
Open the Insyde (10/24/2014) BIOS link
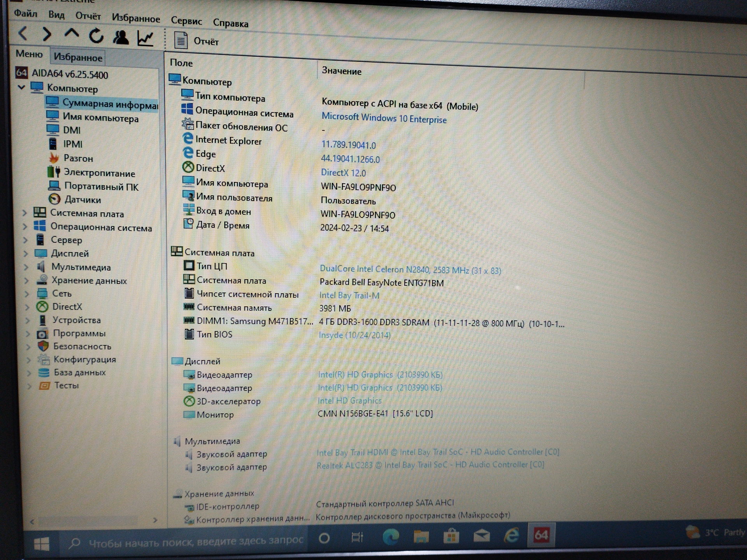[x=354, y=335]
